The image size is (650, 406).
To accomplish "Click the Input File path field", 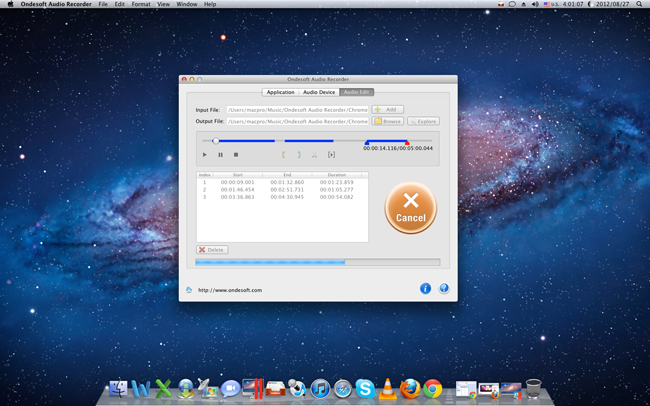I will [297, 110].
